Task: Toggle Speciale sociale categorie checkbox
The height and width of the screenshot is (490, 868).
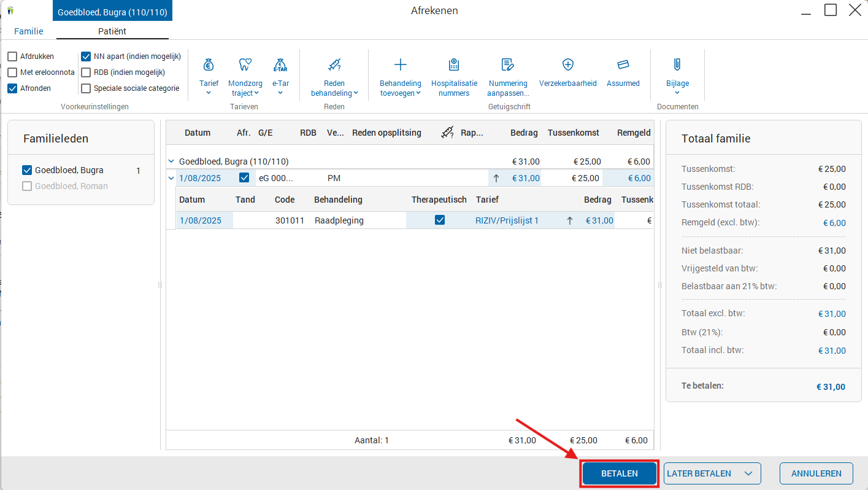Action: [x=86, y=88]
